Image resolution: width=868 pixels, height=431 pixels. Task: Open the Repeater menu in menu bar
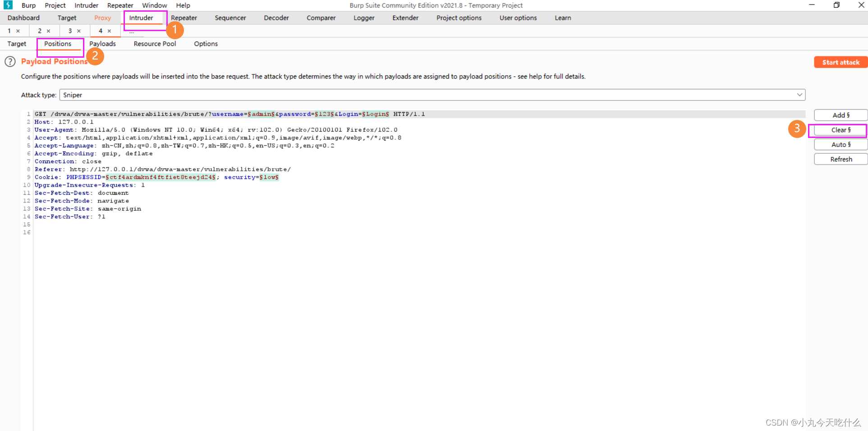(120, 5)
